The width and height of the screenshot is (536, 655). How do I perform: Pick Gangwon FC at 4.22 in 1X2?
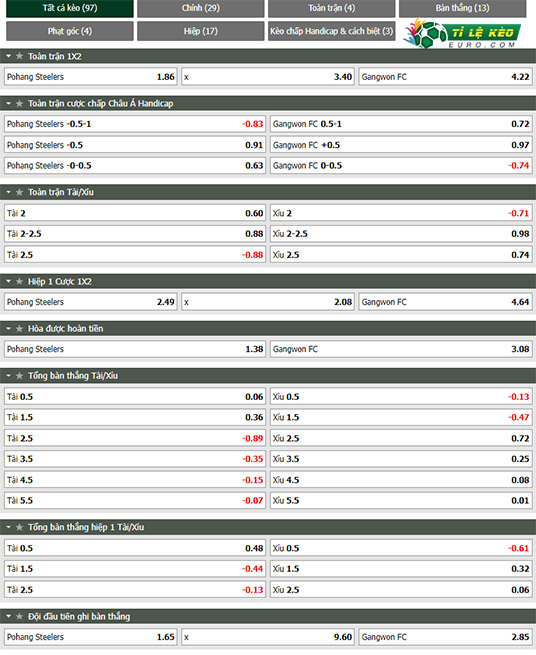[445, 77]
